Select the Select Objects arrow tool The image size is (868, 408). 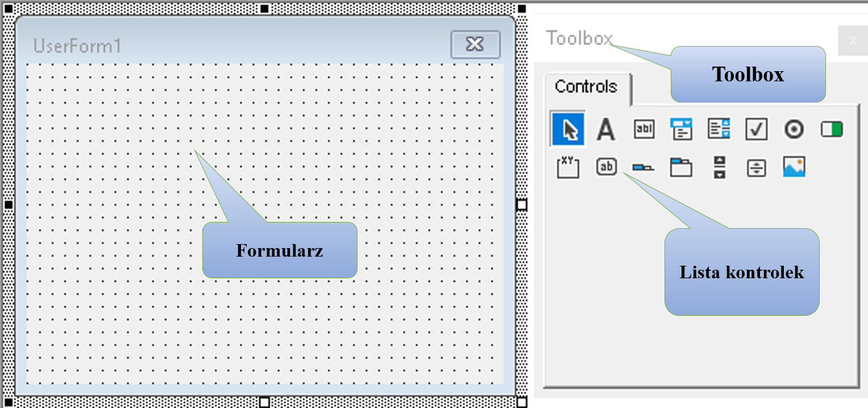[x=568, y=130]
